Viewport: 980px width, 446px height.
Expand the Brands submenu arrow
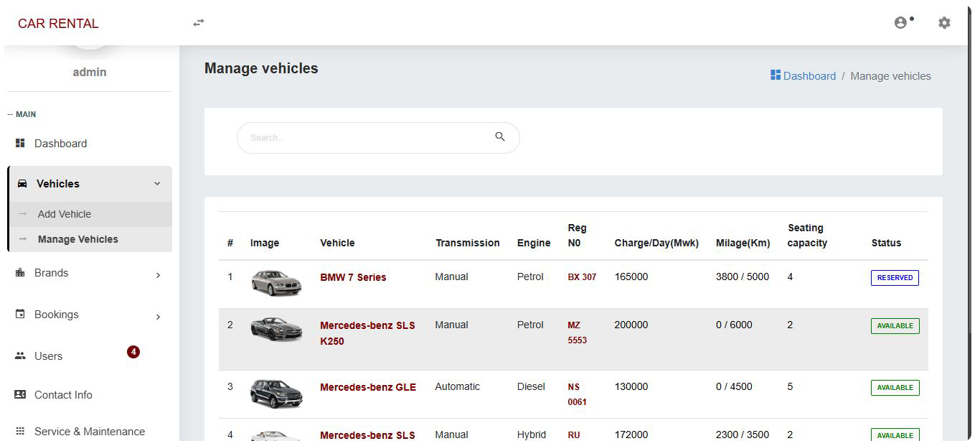(158, 274)
